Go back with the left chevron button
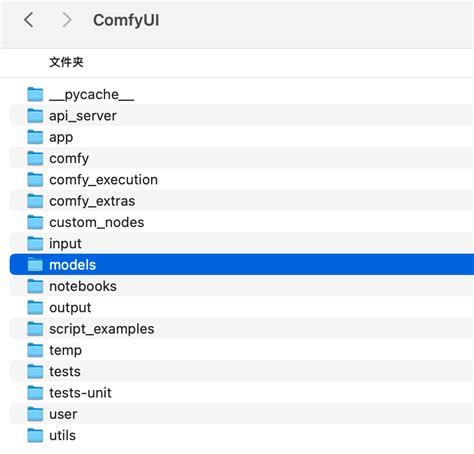474x454 pixels. (x=29, y=20)
